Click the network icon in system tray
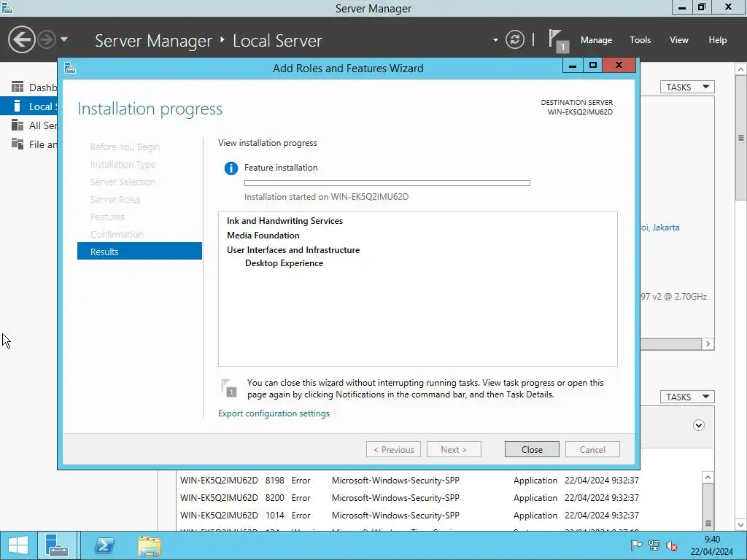The height and width of the screenshot is (560, 747). pos(654,545)
